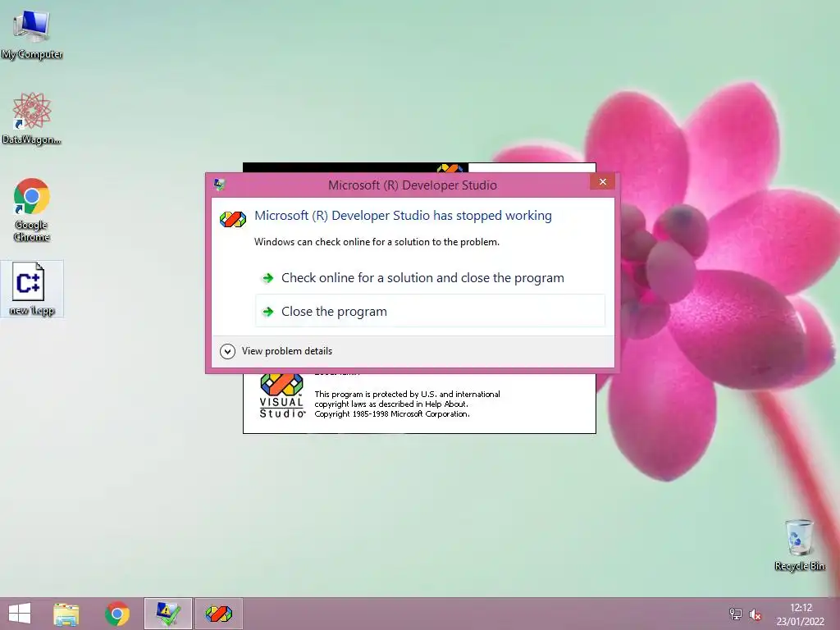Click the dialog title 'Microsoft (R) Developer Studio'
This screenshot has width=840, height=630.
pyautogui.click(x=413, y=185)
